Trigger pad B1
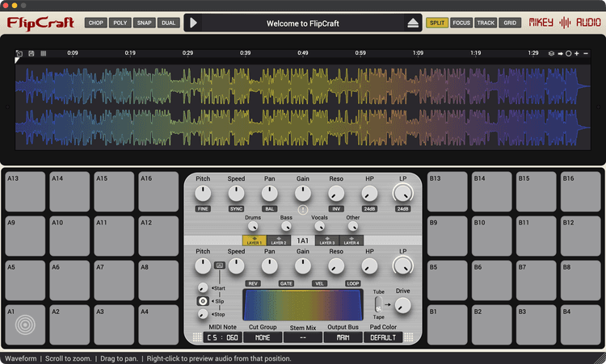The width and height of the screenshot is (606, 364). [447, 324]
